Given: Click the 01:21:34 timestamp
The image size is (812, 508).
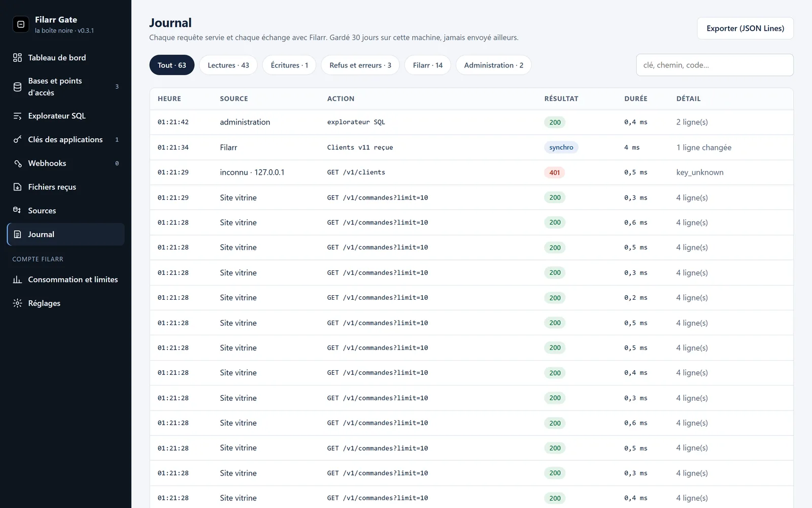Looking at the screenshot, I should (x=173, y=147).
